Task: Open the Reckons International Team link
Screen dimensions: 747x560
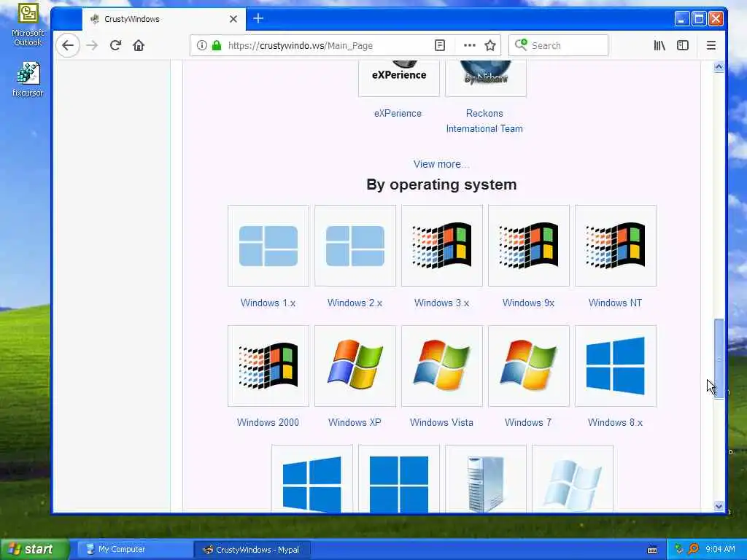Action: tap(484, 121)
